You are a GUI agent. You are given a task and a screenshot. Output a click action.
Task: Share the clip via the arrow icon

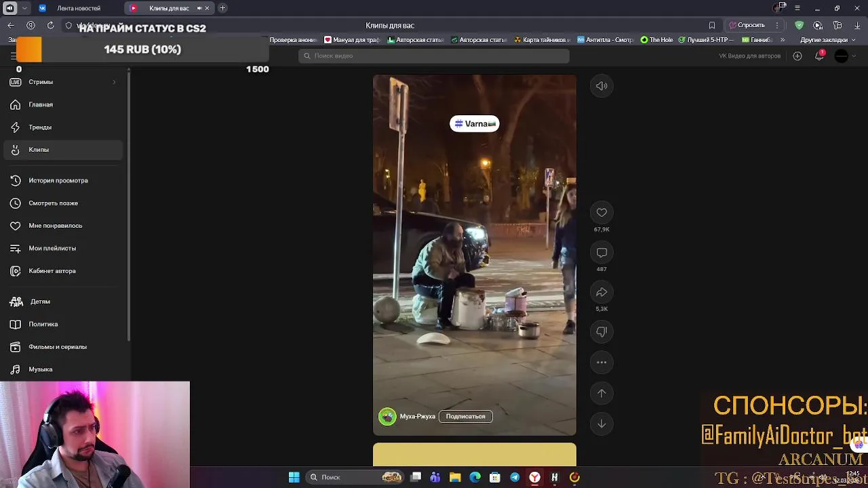click(x=601, y=292)
